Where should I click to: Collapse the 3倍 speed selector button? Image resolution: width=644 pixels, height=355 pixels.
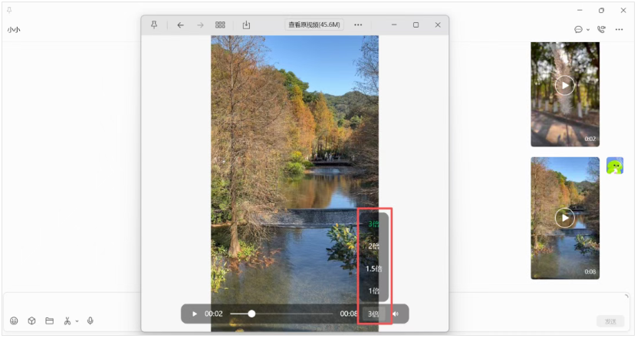[x=373, y=314]
